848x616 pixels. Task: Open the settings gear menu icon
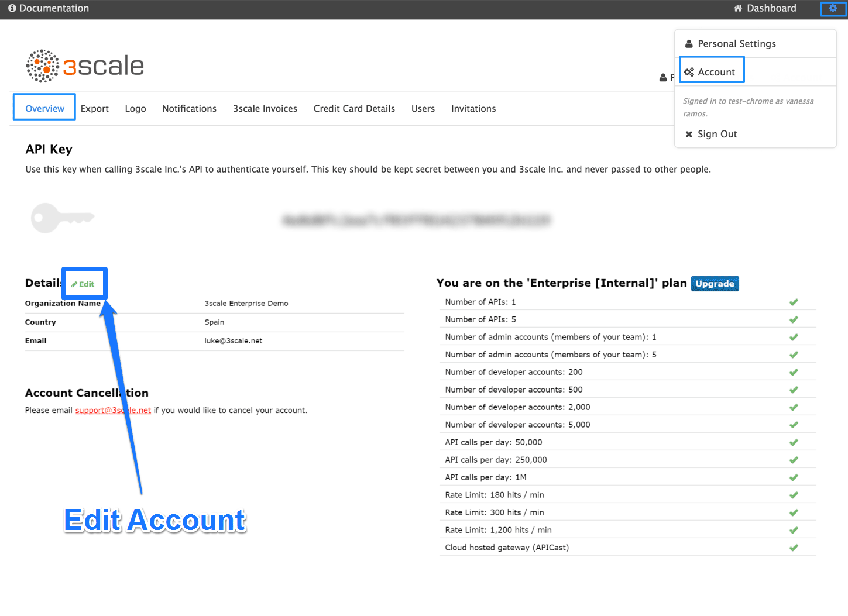(x=833, y=8)
